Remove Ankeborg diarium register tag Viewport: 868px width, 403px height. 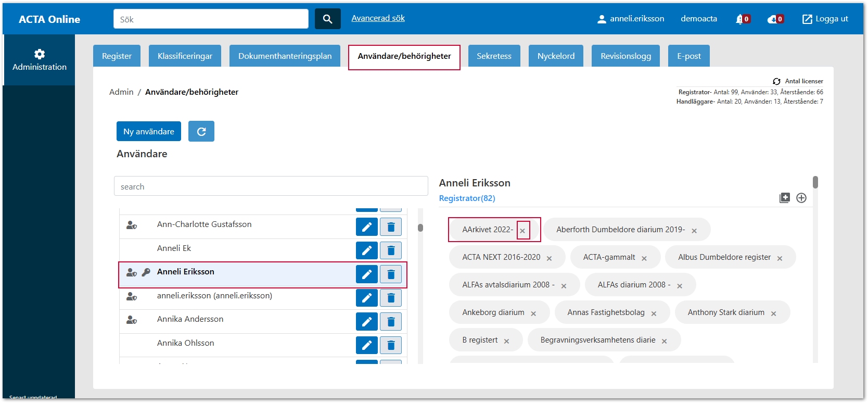pos(533,313)
